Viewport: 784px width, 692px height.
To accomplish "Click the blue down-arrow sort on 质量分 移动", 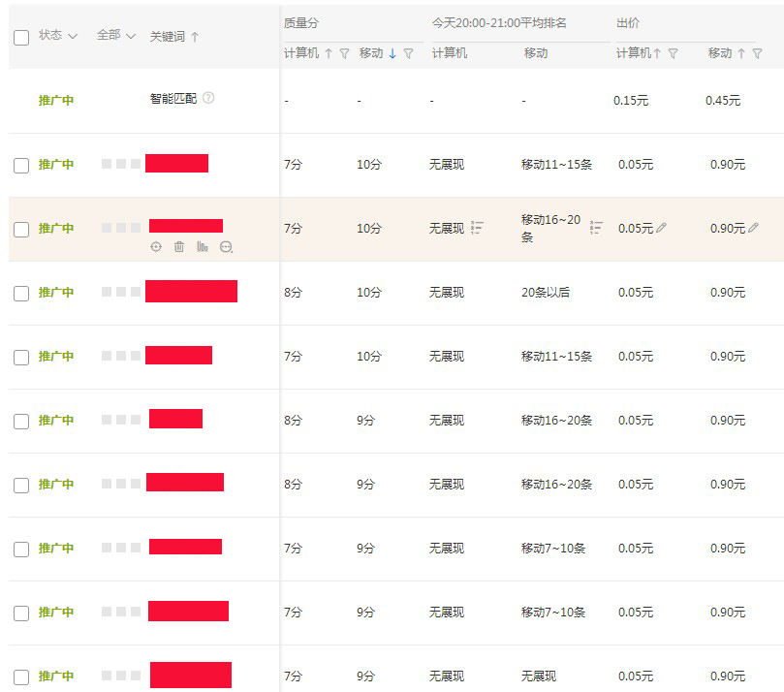I will [x=392, y=53].
